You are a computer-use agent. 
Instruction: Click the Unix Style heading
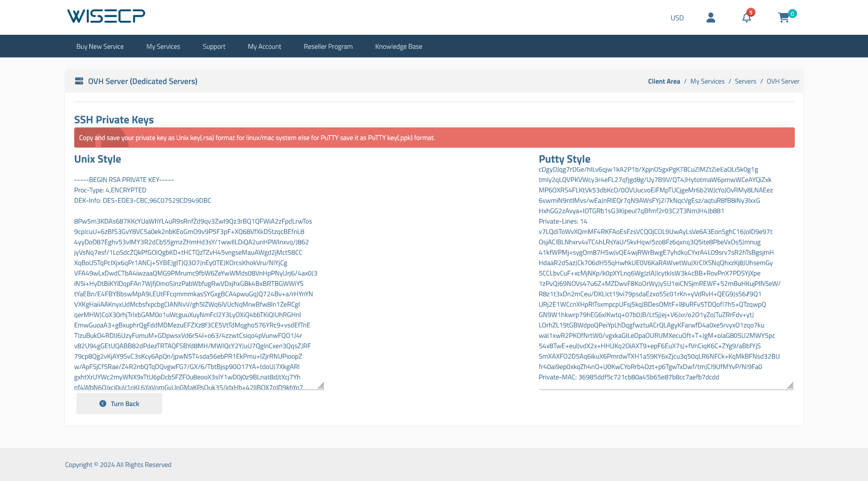98,159
